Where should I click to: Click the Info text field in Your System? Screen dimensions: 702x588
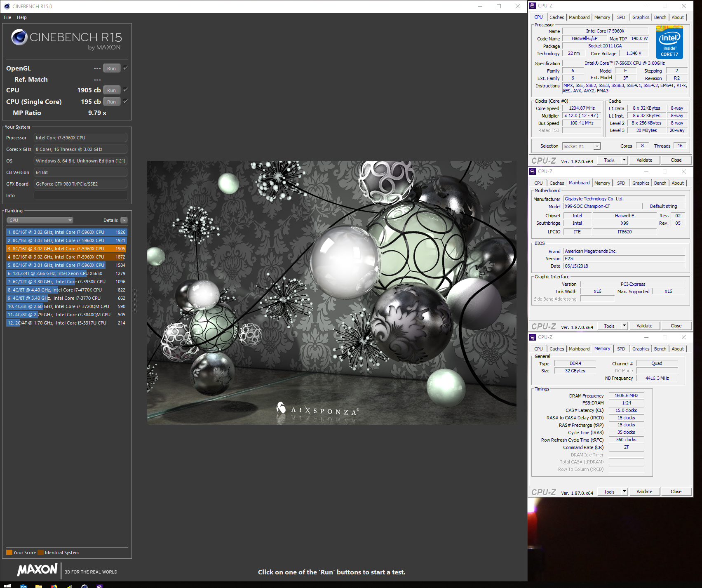coord(80,195)
